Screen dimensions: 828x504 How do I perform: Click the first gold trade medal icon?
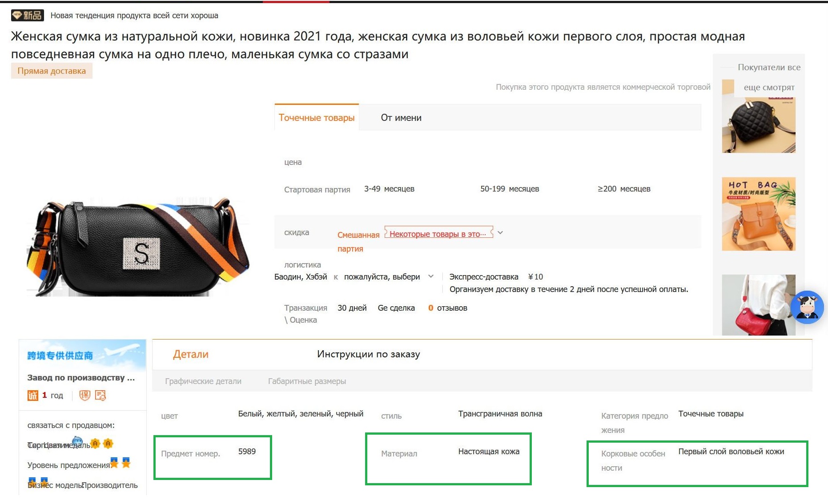tap(95, 444)
